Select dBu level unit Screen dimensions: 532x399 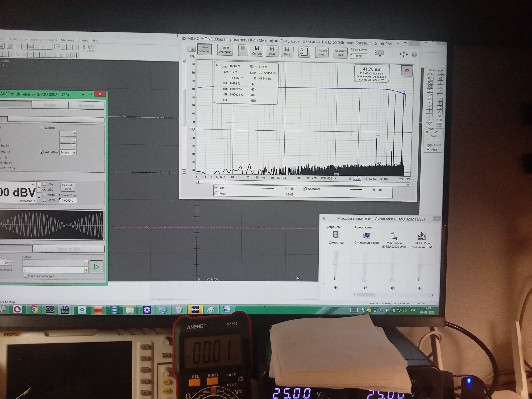point(45,184)
